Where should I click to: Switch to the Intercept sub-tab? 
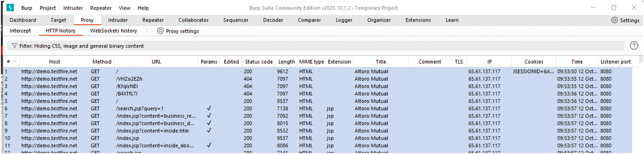[x=20, y=31]
